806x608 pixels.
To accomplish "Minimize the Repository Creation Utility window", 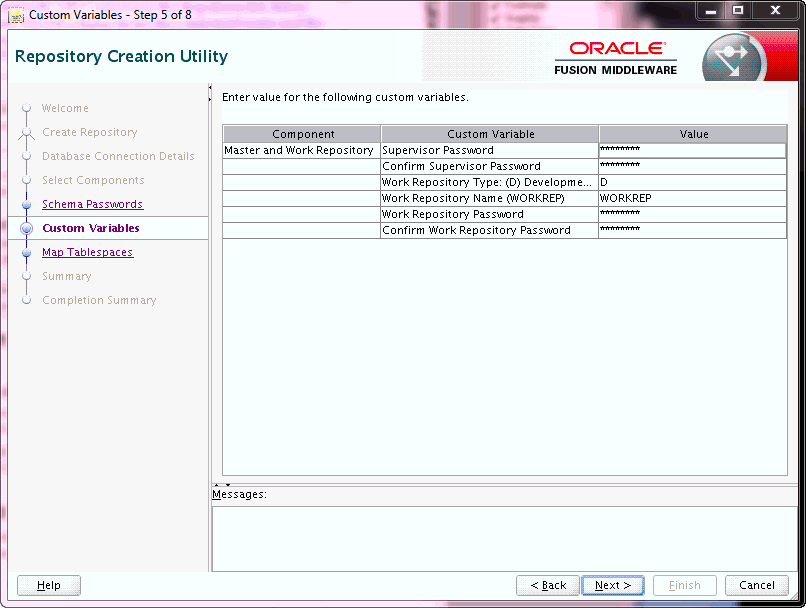I will coord(711,11).
